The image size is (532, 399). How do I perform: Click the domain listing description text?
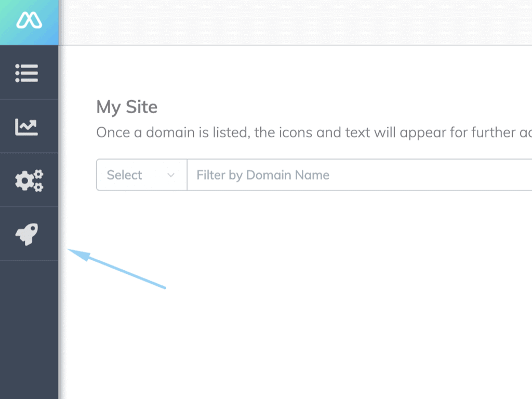point(314,132)
